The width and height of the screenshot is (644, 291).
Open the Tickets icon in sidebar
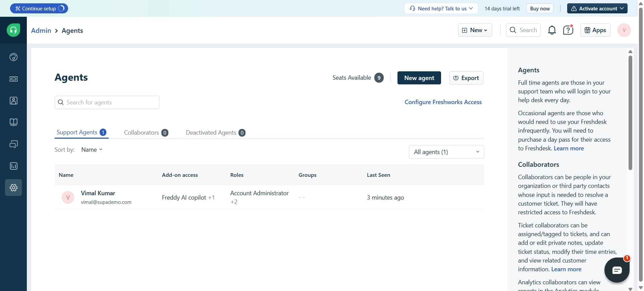[x=13, y=79]
